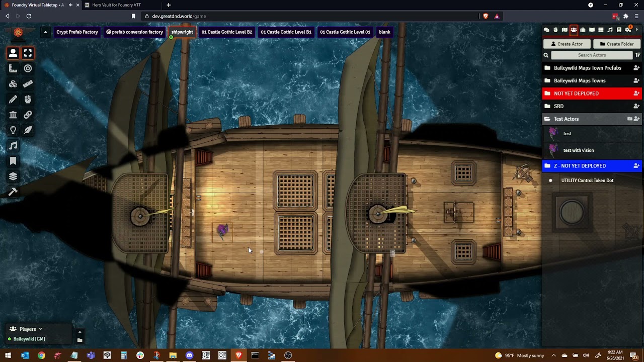Focus the Search Actors field
The image size is (644, 362).
click(592, 55)
